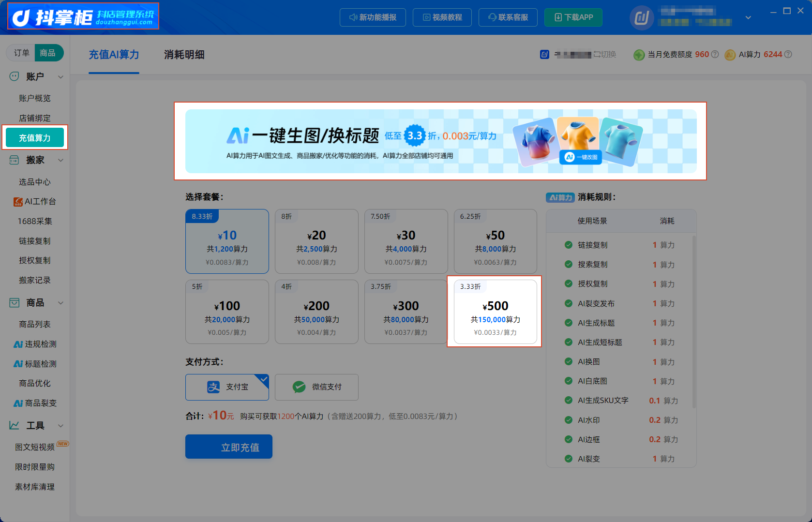The width and height of the screenshot is (812, 522).
Task: Click the WeChat Pay logo icon
Action: pos(299,387)
